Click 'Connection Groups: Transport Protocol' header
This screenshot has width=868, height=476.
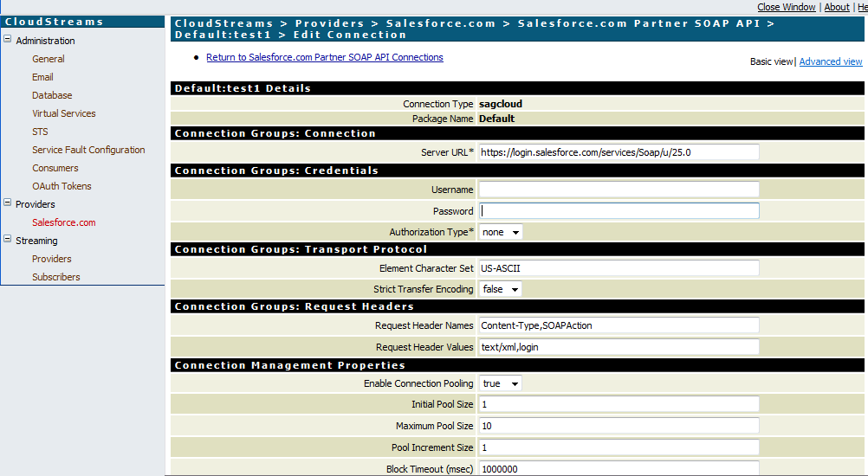[517, 249]
